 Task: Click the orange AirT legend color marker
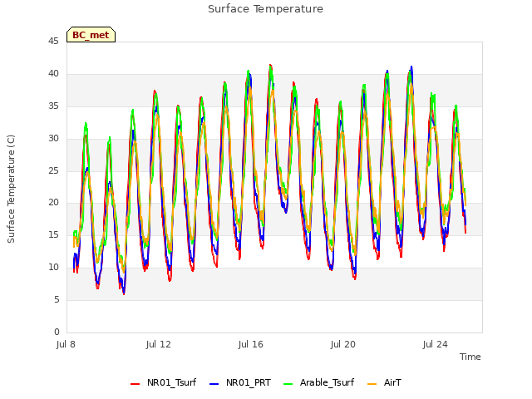pyautogui.click(x=372, y=384)
